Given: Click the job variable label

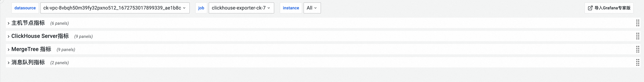Looking at the screenshot, I should click(201, 8).
